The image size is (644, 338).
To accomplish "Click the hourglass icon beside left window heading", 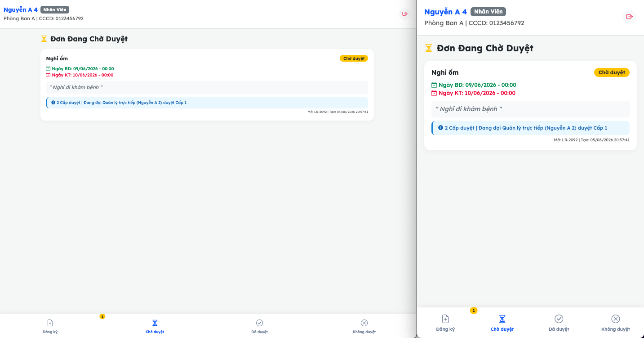I will [x=44, y=39].
